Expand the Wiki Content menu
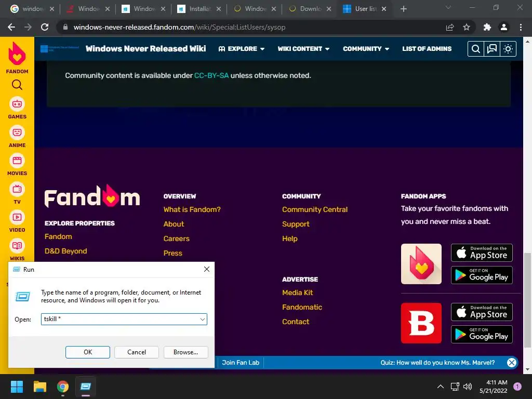The height and width of the screenshot is (399, 532). 303,49
